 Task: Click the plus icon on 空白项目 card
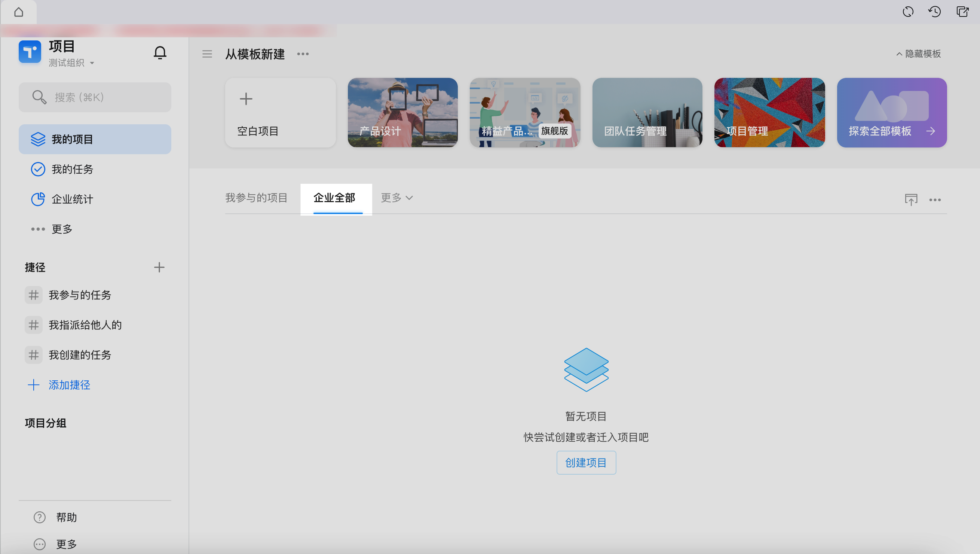tap(246, 99)
